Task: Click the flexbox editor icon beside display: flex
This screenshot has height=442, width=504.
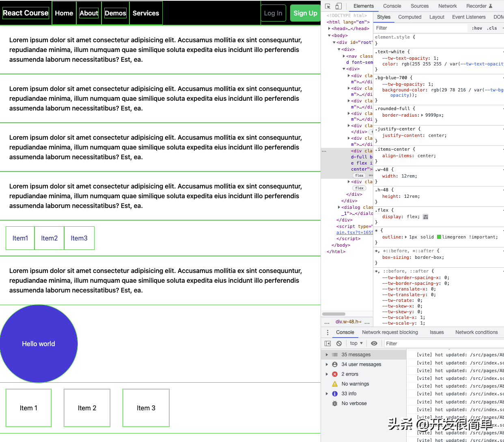Action: point(425,217)
